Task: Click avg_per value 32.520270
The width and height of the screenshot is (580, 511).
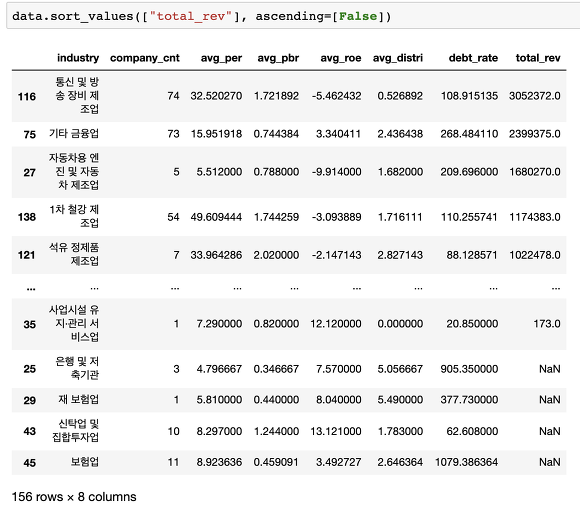Action: pyautogui.click(x=216, y=96)
